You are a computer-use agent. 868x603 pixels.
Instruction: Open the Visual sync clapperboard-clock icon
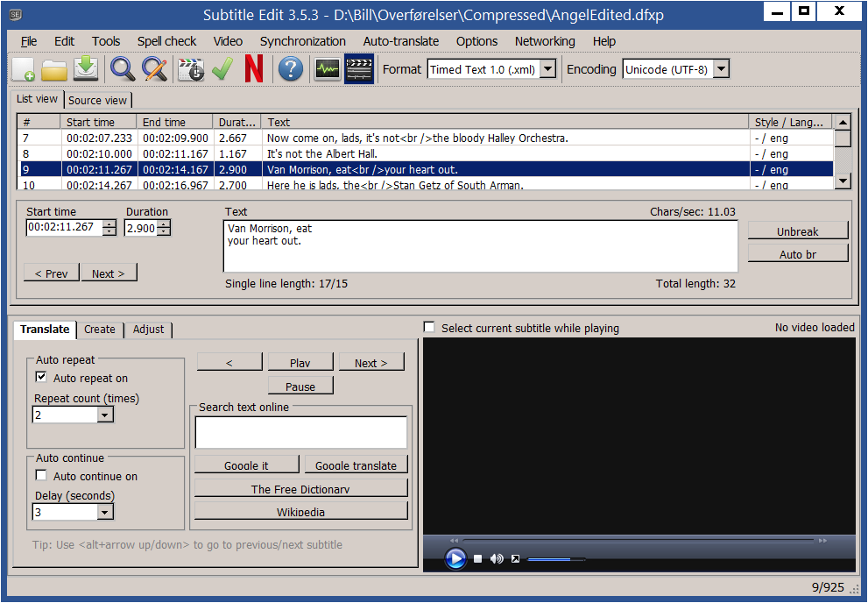point(191,70)
